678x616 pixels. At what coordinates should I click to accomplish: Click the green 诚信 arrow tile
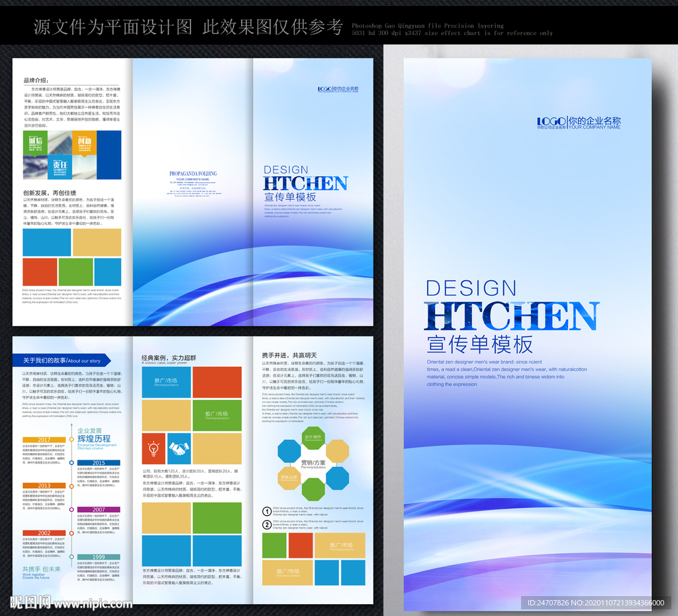pos(35,144)
